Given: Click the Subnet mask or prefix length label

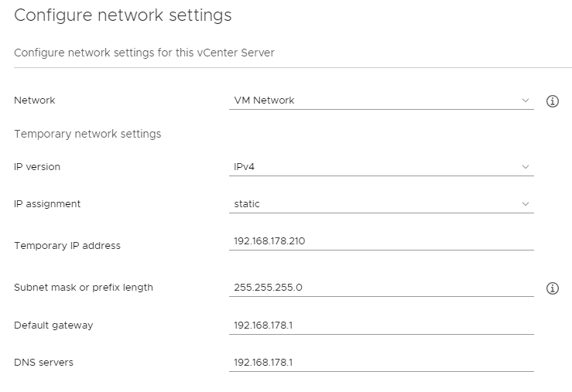Looking at the screenshot, I should pos(84,288).
